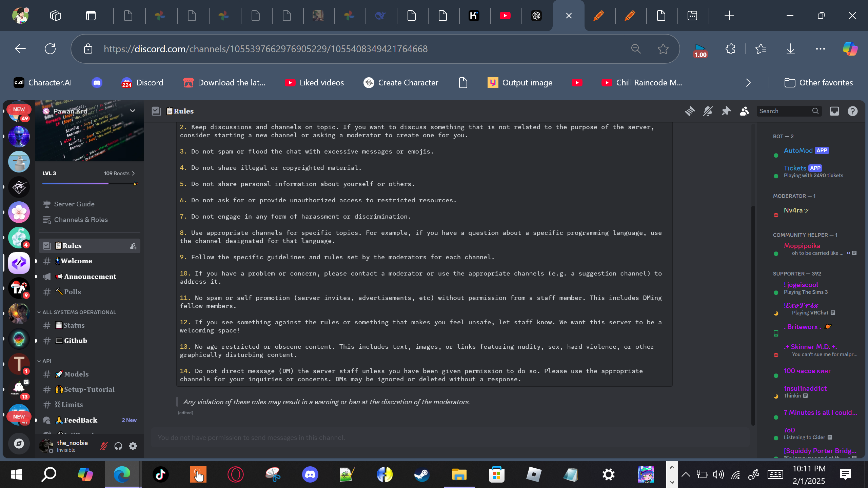Open Discord inbox icon

(834, 111)
